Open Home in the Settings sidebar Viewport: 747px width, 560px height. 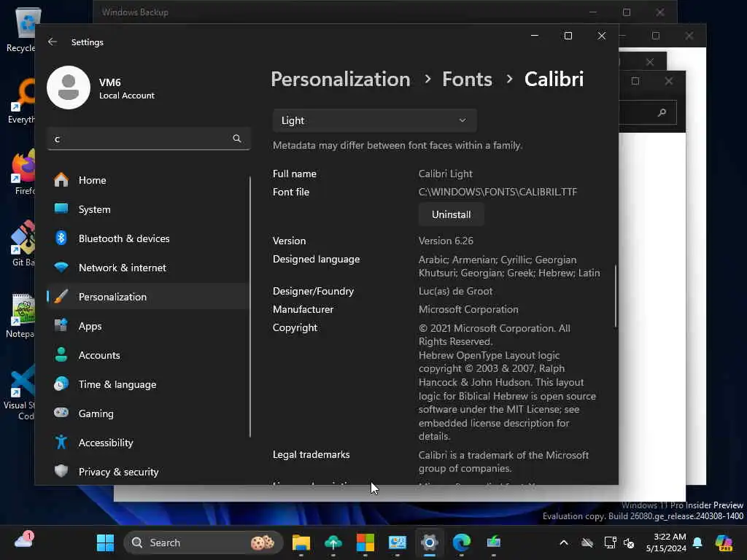click(148, 180)
